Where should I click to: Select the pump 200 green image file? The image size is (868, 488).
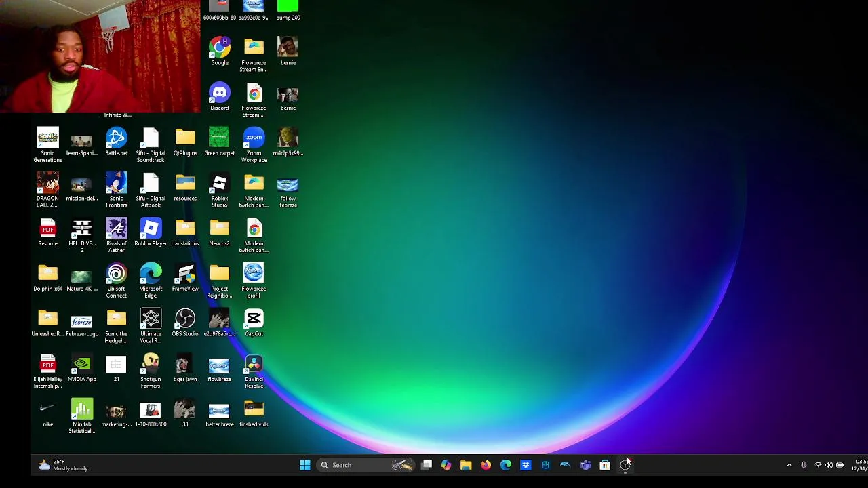pos(288,10)
